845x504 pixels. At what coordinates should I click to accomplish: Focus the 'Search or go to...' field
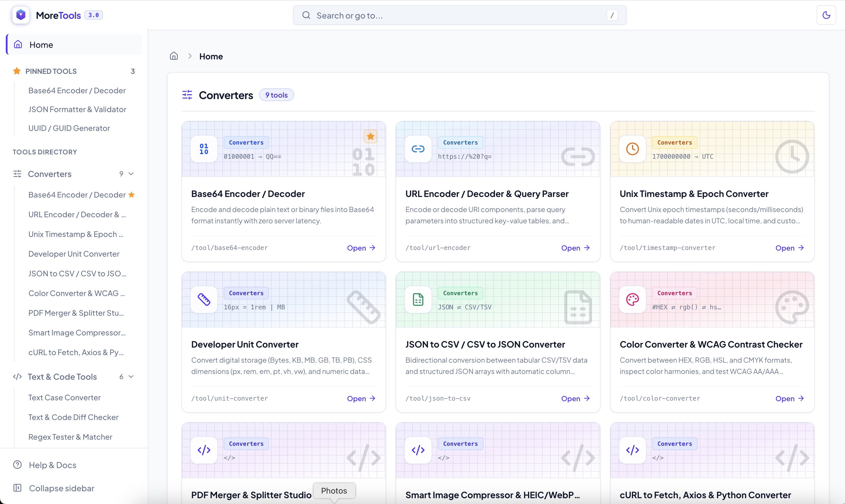point(459,15)
